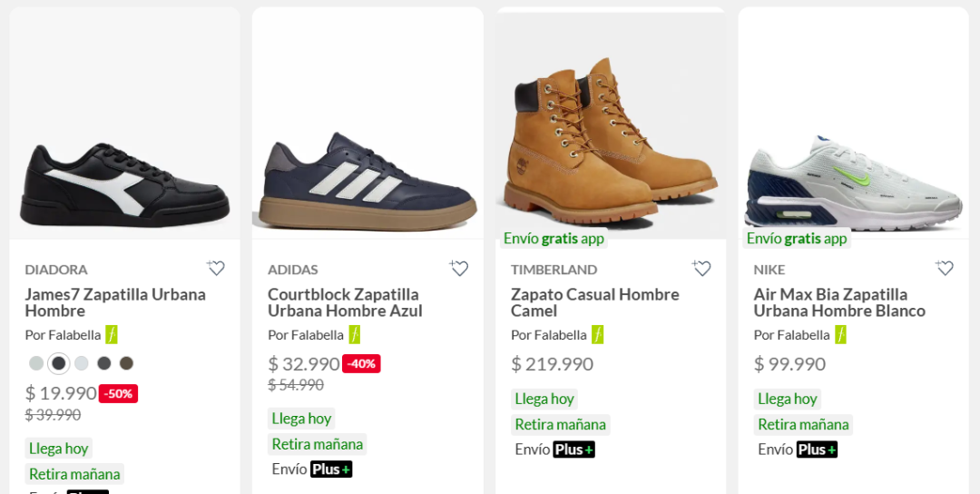Open Zapato Casual Hombre Camel product link
Screen dimensions: 980x494
[595, 302]
